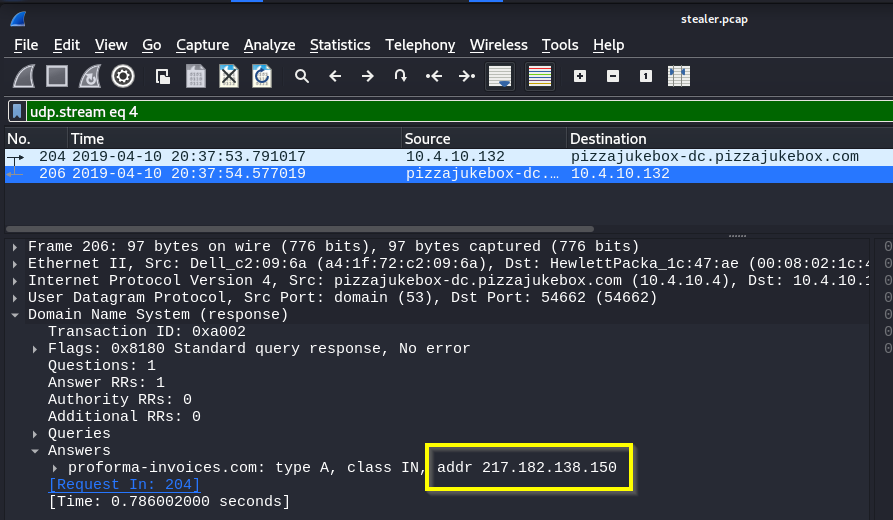Viewport: 893px width, 520px height.
Task: Expand the Flags 0x8180 tree item
Action: click(x=36, y=349)
